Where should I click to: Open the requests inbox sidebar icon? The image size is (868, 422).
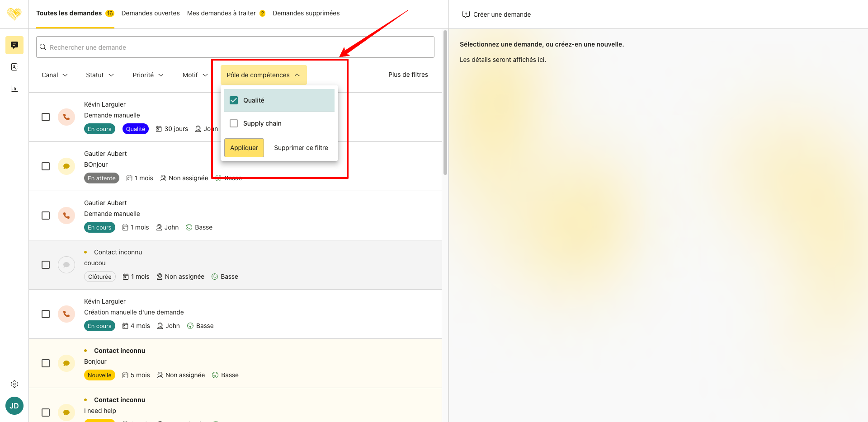coord(14,45)
